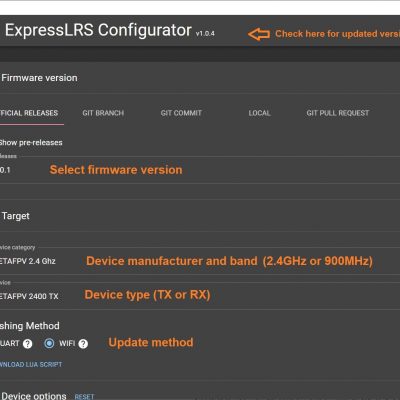This screenshot has width=400, height=400.
Task: Click the Device options heading
Action: point(34,396)
